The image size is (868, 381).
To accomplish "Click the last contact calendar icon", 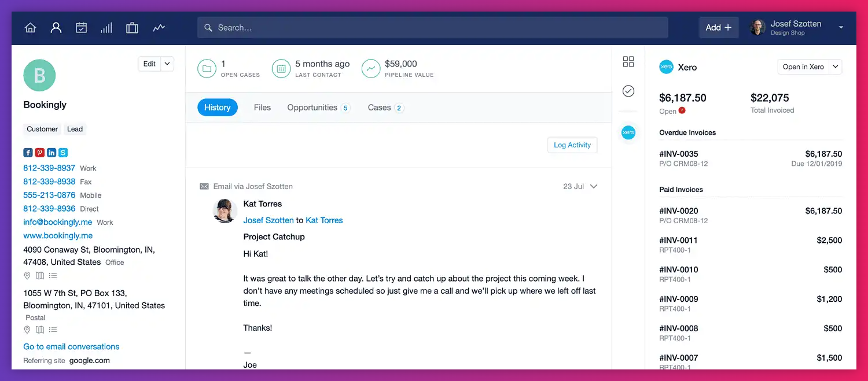I will [281, 69].
